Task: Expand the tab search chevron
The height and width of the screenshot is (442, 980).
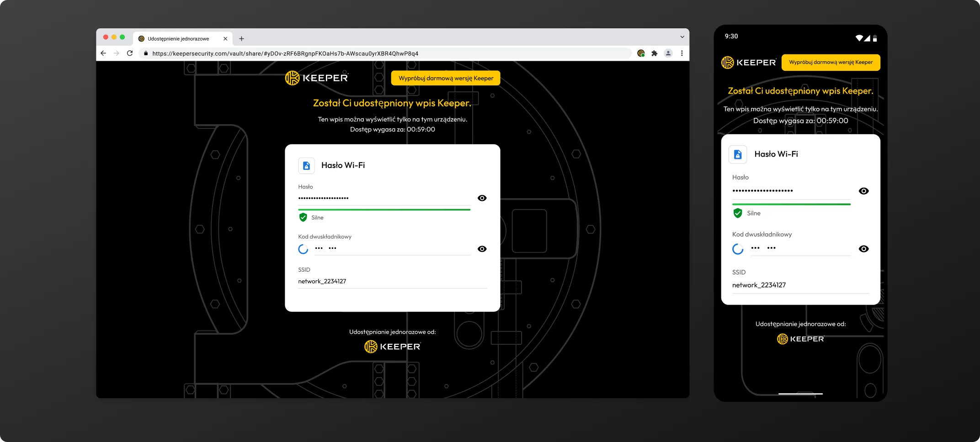Action: coord(682,37)
